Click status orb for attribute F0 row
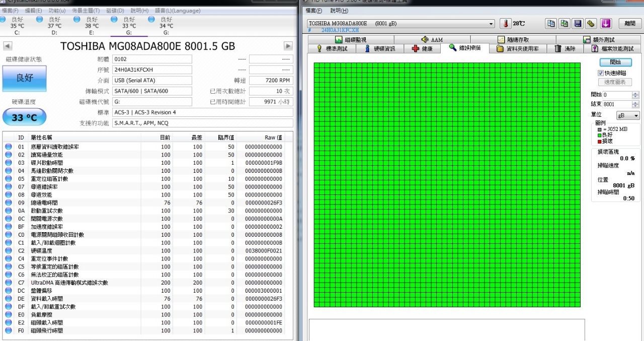This screenshot has width=644, height=341. point(9,331)
